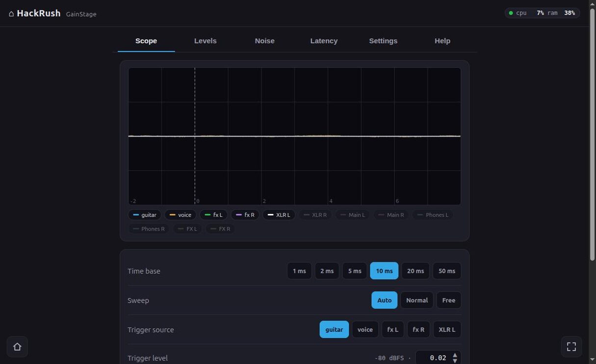Image resolution: width=596 pixels, height=364 pixels.
Task: Set time base to 5 ms
Action: tap(355, 271)
